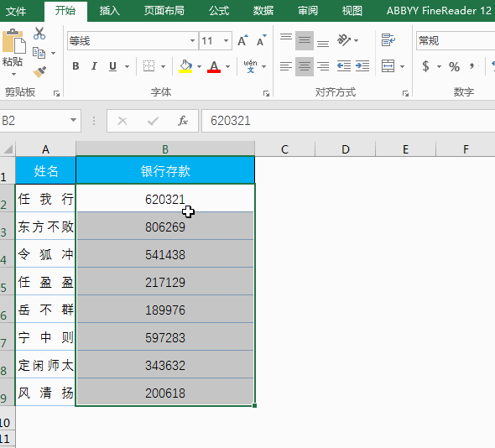Viewport: 495px width, 448px height.
Task: Click the Insert Function fx icon
Action: pyautogui.click(x=183, y=121)
